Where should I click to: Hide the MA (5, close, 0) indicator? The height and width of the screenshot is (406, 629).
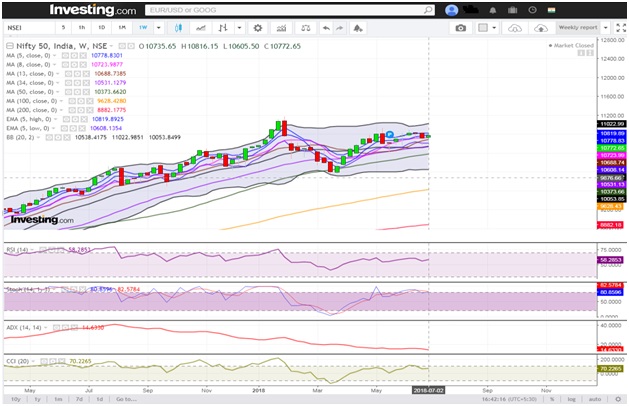[65, 55]
